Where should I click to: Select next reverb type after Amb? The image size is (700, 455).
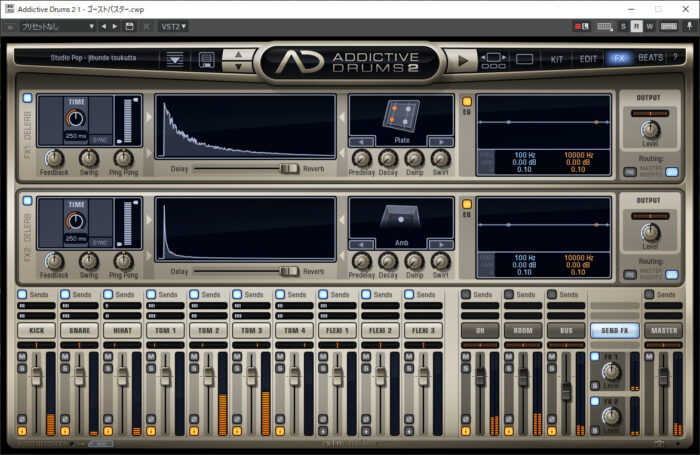pos(441,245)
